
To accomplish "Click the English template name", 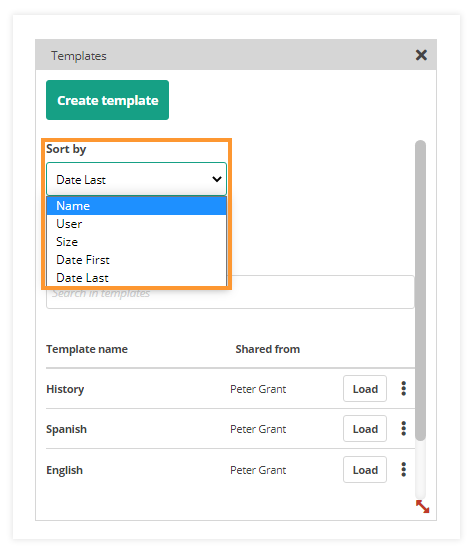I will (x=65, y=470).
